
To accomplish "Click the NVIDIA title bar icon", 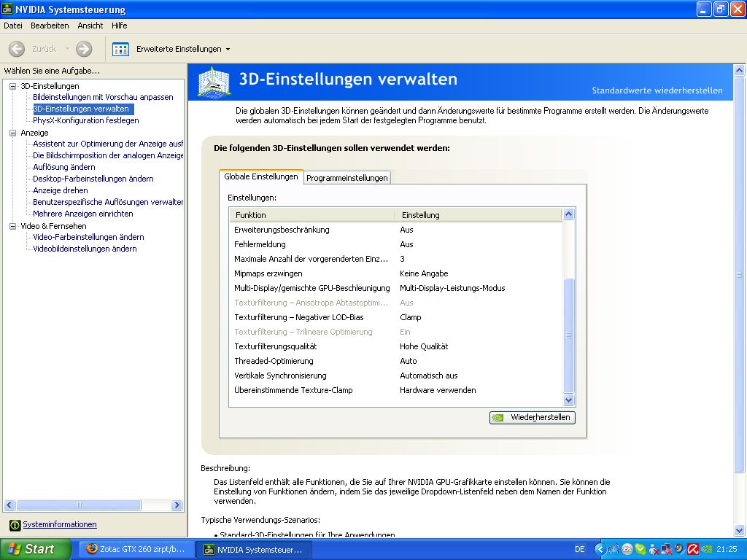I will click(7, 9).
